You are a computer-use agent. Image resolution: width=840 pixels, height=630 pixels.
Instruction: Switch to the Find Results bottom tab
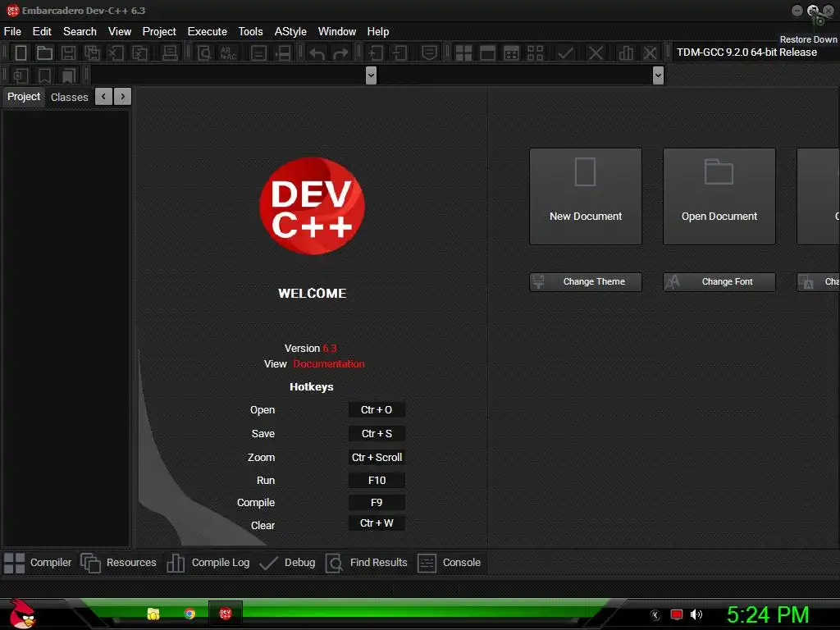tap(367, 563)
